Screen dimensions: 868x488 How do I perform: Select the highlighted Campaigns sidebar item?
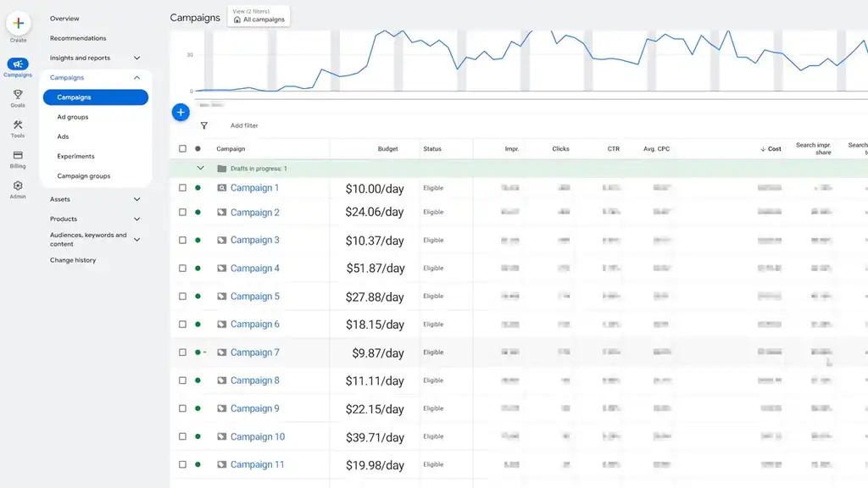click(96, 97)
